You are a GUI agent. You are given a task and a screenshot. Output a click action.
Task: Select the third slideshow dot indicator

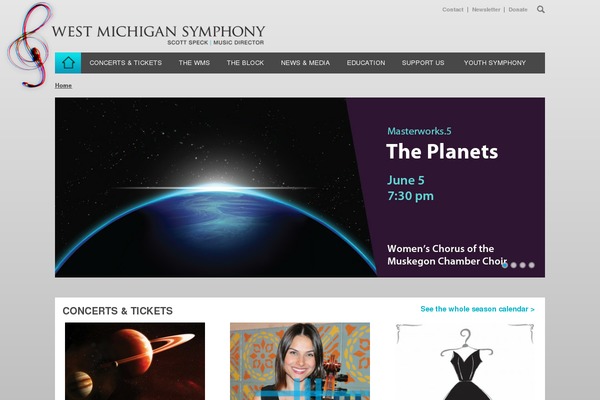click(x=522, y=265)
